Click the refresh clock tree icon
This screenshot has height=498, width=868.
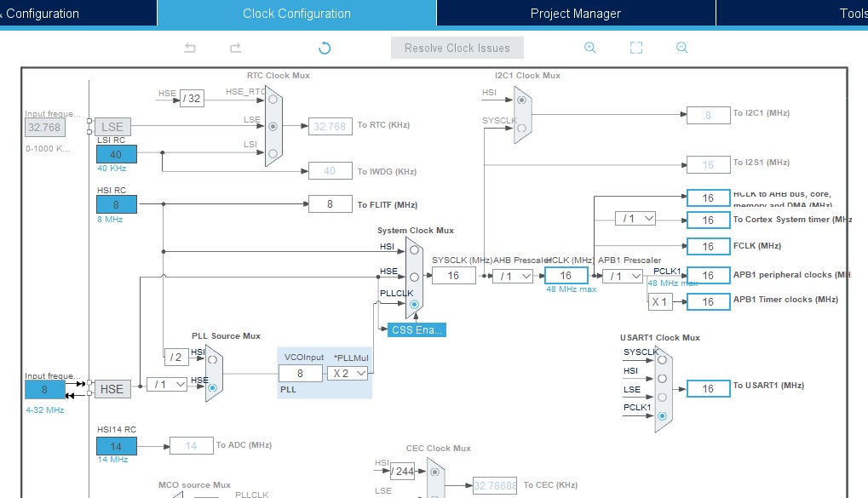click(x=325, y=49)
